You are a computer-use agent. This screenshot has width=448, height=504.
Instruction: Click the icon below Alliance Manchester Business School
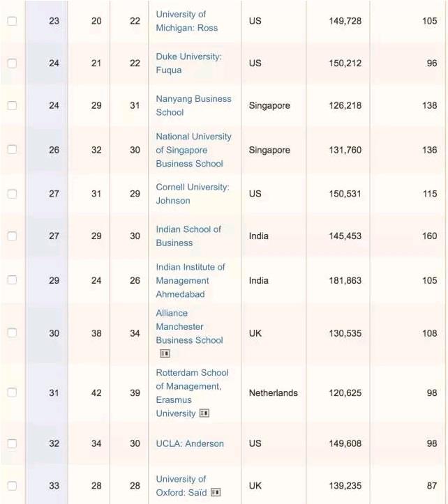(165, 353)
